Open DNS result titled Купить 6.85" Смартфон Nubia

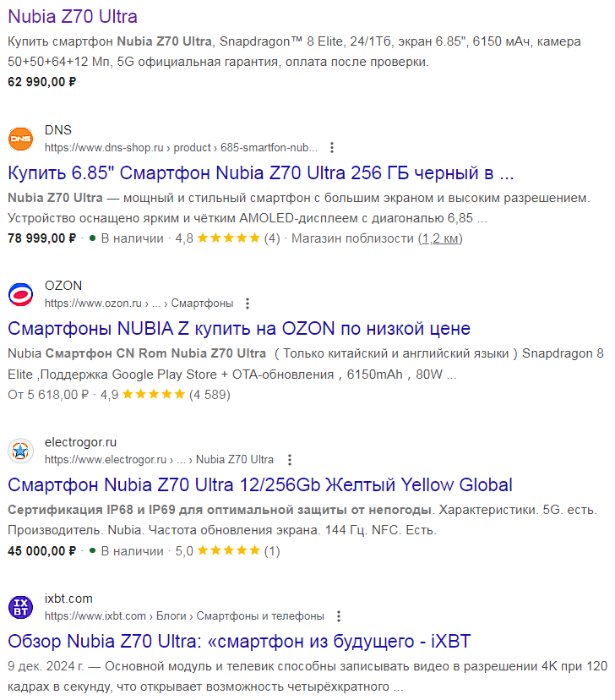point(260,173)
